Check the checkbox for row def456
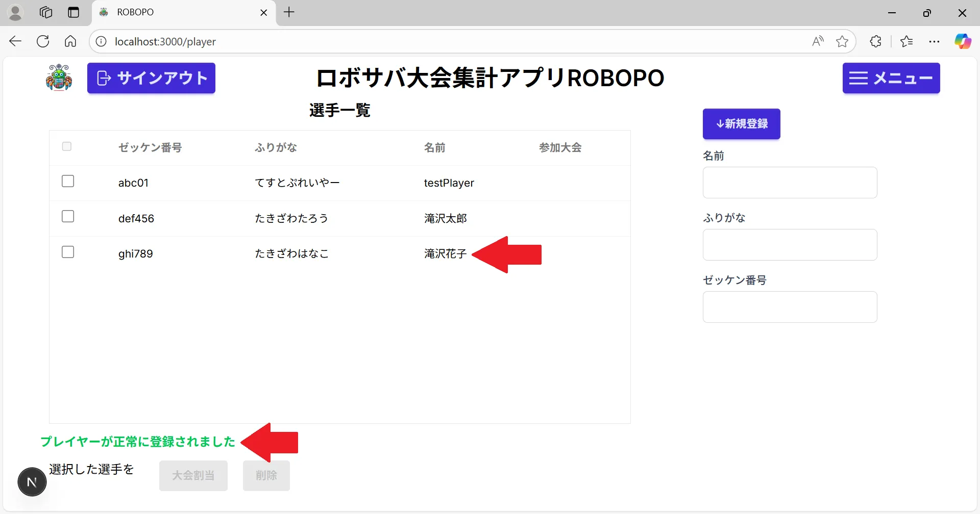 click(x=68, y=216)
